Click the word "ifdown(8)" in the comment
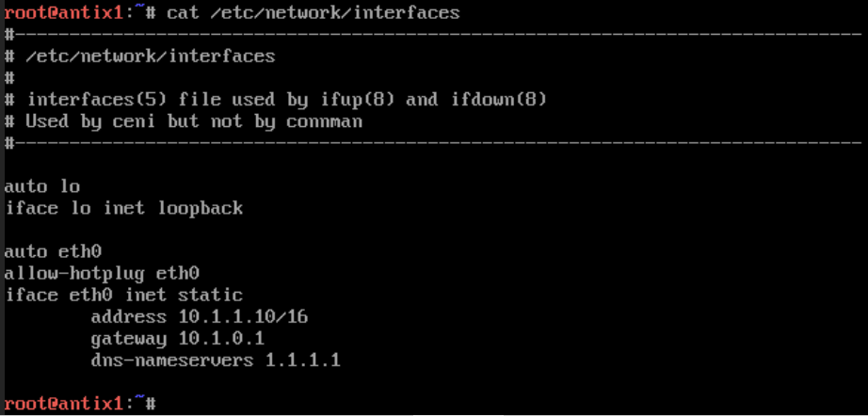868x416 pixels. click(x=498, y=100)
